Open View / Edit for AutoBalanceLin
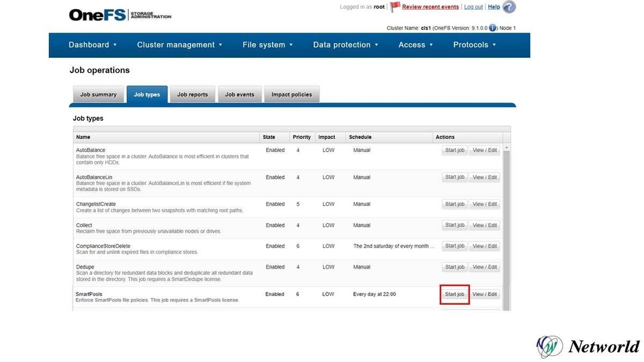 485,178
